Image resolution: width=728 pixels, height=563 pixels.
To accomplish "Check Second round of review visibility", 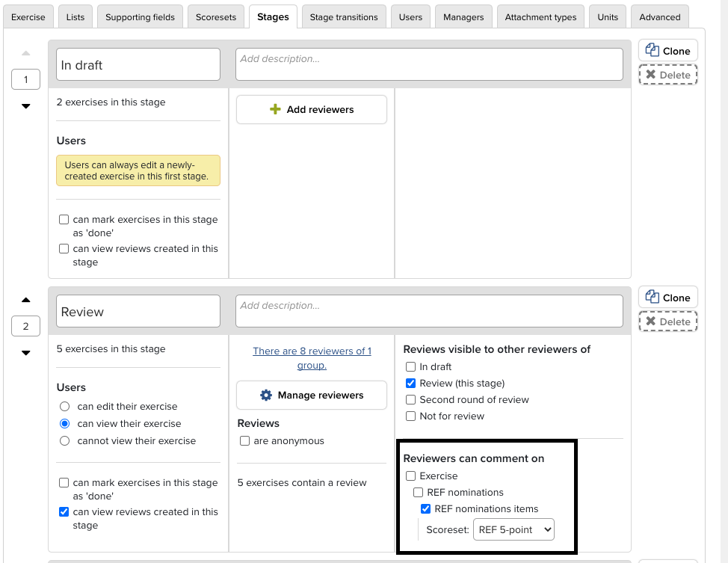I will click(410, 400).
